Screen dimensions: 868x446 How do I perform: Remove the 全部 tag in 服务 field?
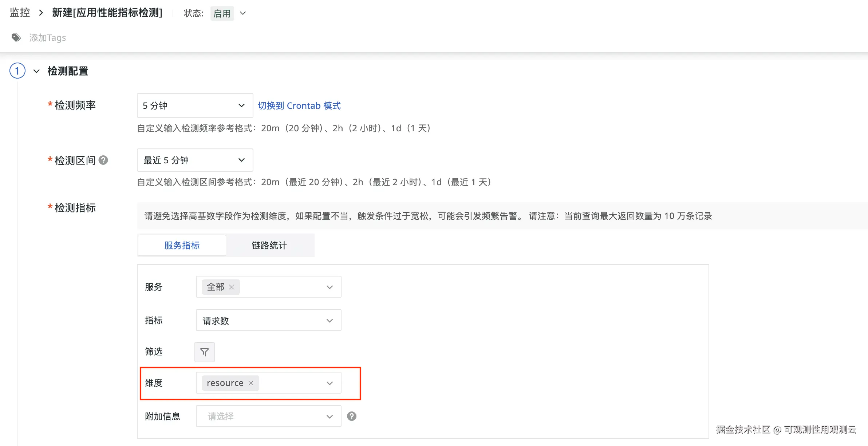coord(232,287)
